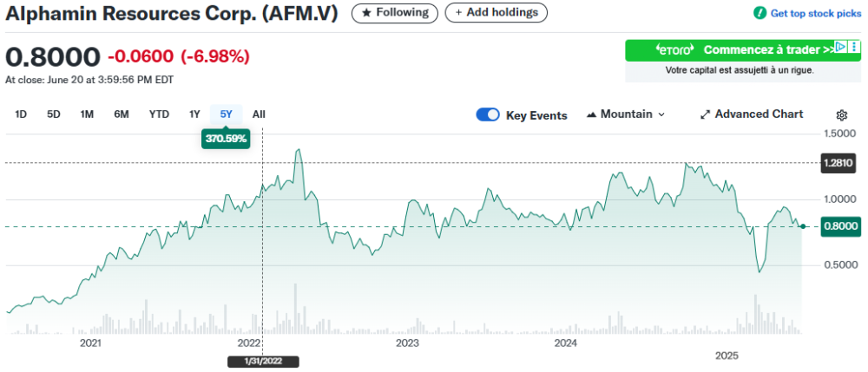This screenshot has width=868, height=372.
Task: Select the 1D time range
Action: coord(22,114)
